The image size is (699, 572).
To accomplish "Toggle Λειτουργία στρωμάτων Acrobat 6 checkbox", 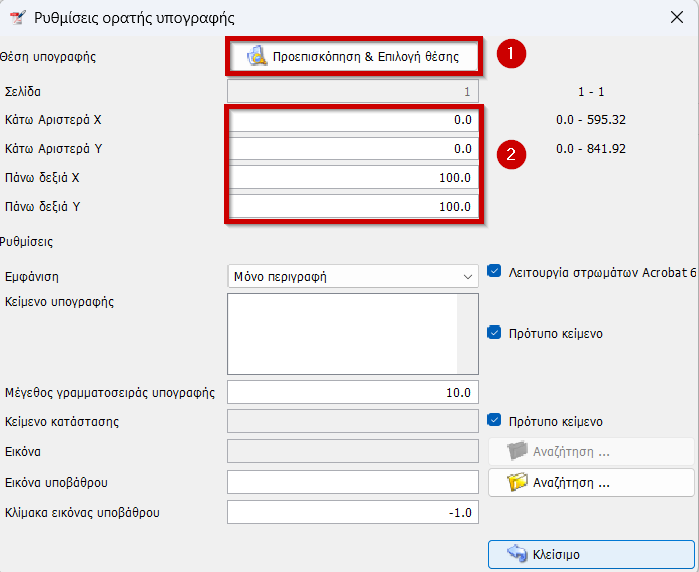I will tap(494, 271).
